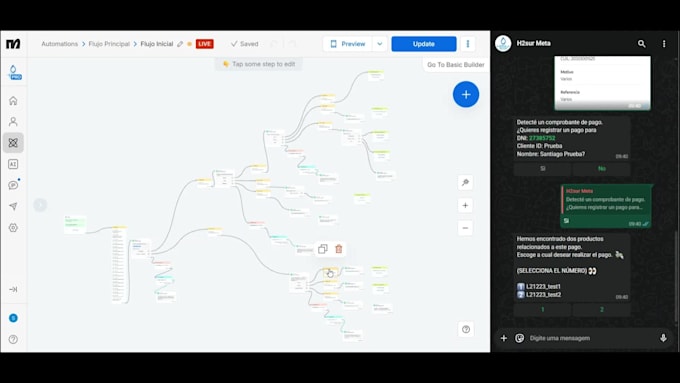
Task: Open the H2sur PRO account icon
Action: pyautogui.click(x=14, y=72)
